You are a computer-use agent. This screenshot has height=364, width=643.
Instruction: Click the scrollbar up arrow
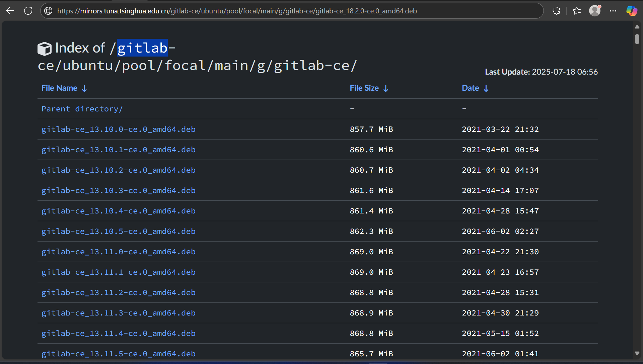pos(637,27)
